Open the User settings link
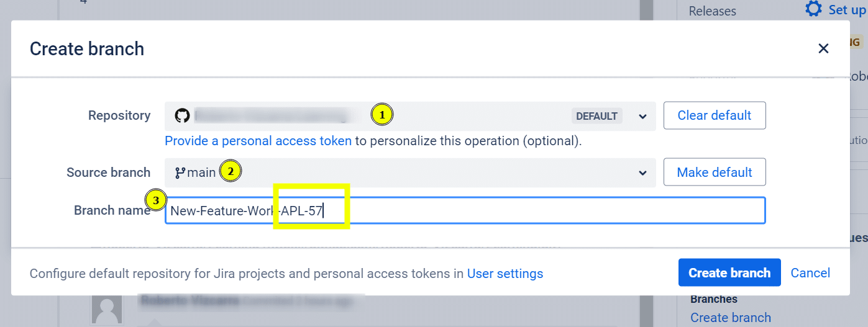This screenshot has width=868, height=327. [505, 274]
